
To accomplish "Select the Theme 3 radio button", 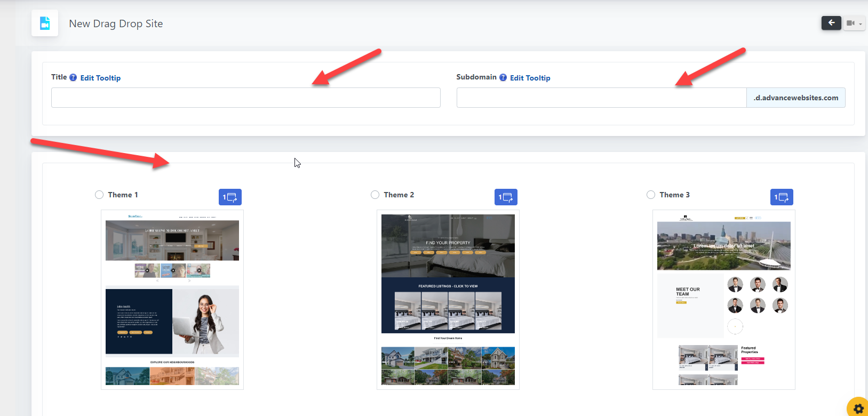I will click(651, 195).
